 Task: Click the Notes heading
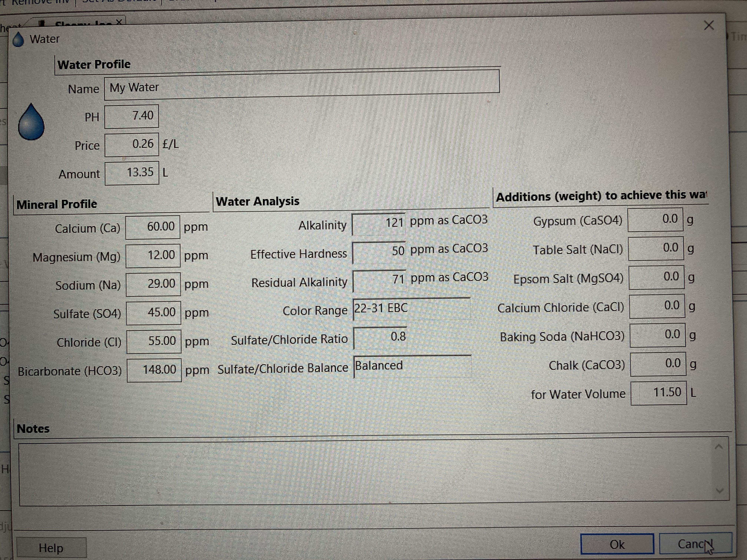33,429
